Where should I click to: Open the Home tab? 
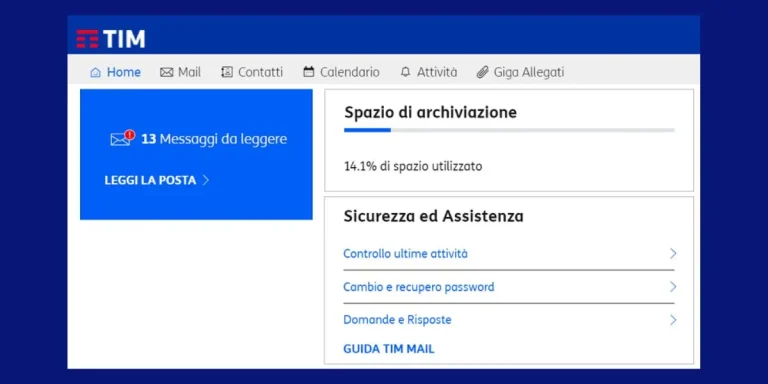click(116, 72)
